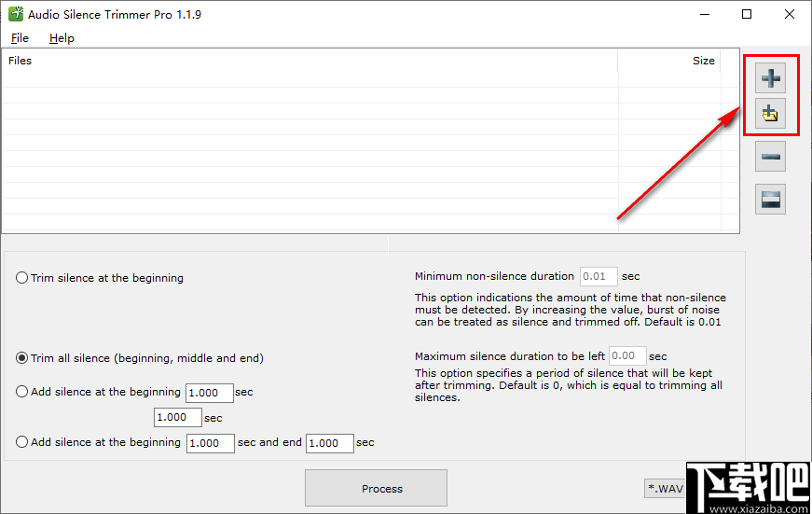Click the add files plus icon
The image size is (812, 514).
(x=770, y=78)
